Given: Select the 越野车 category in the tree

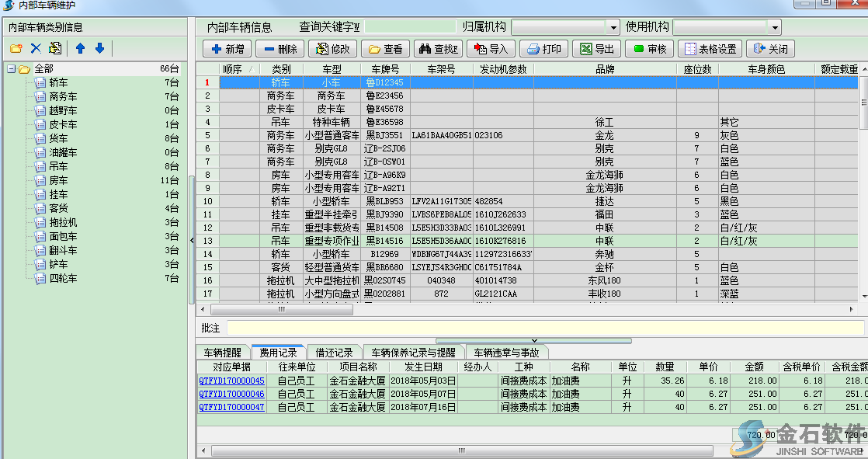Looking at the screenshot, I should click(x=62, y=110).
